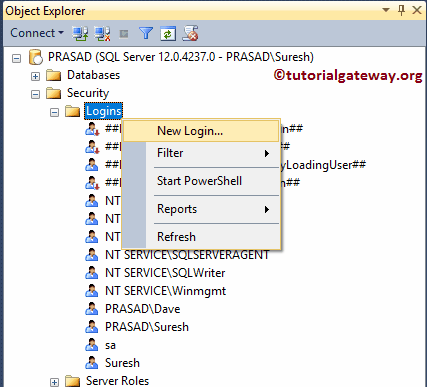Click the Reports submenu arrow

pyautogui.click(x=267, y=209)
